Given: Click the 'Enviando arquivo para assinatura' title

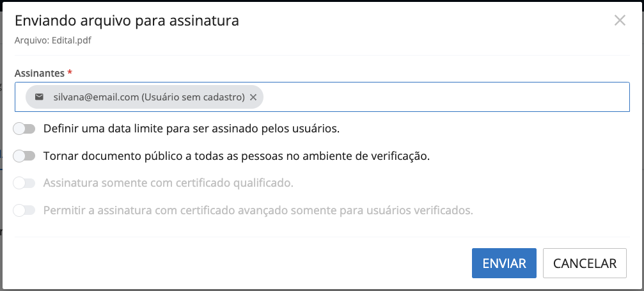Looking at the screenshot, I should pyautogui.click(x=127, y=20).
